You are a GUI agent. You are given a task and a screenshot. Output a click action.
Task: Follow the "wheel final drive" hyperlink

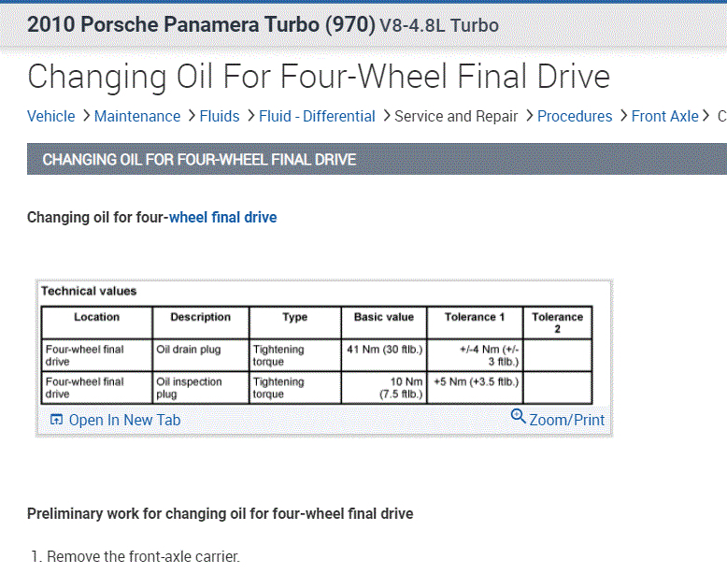click(x=222, y=218)
